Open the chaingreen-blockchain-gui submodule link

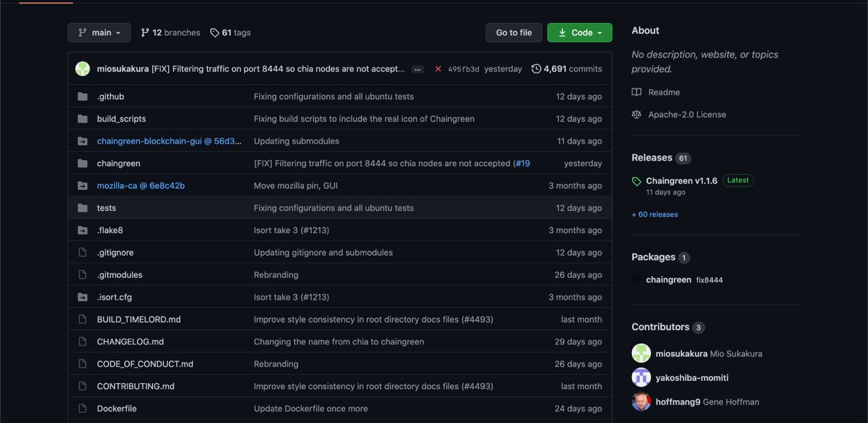pos(169,141)
